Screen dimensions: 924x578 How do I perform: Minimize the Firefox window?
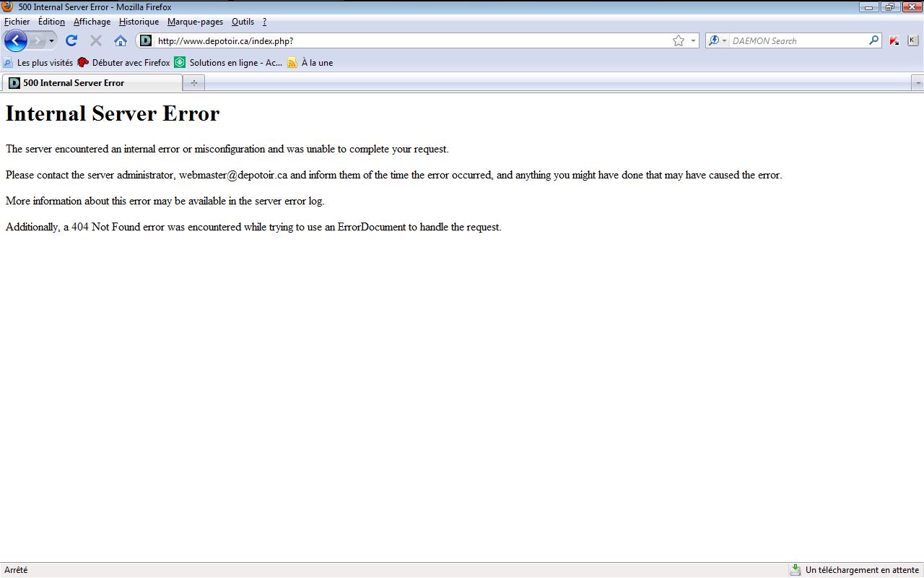[x=868, y=7]
